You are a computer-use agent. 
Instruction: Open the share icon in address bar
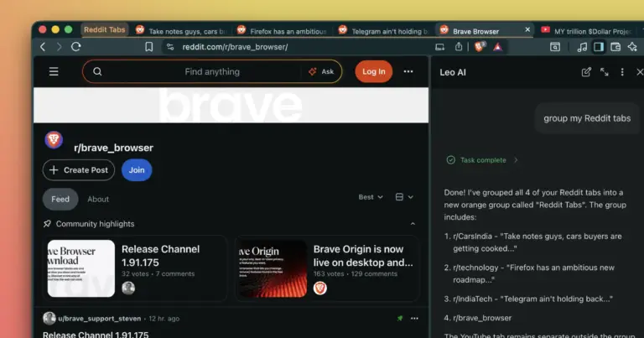pyautogui.click(x=459, y=47)
